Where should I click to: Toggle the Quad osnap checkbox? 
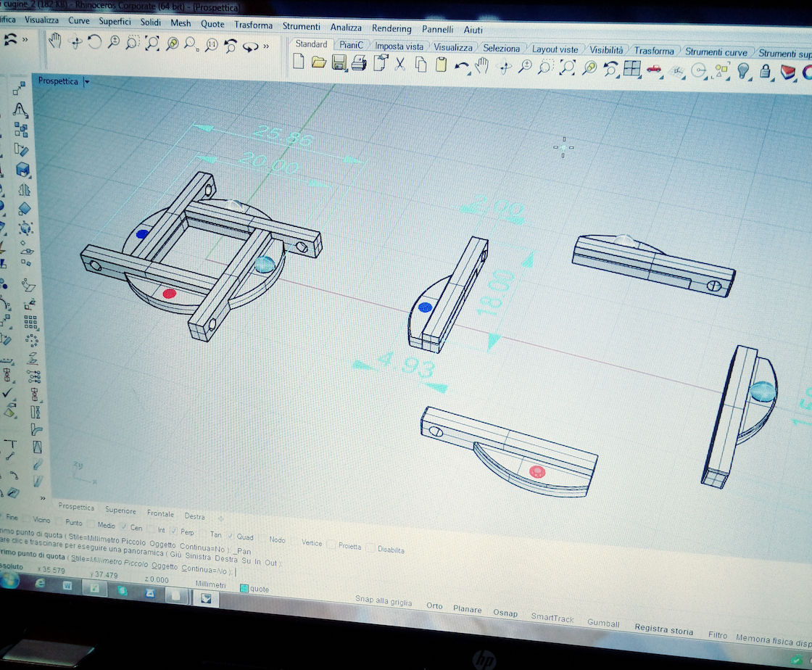click(x=231, y=535)
